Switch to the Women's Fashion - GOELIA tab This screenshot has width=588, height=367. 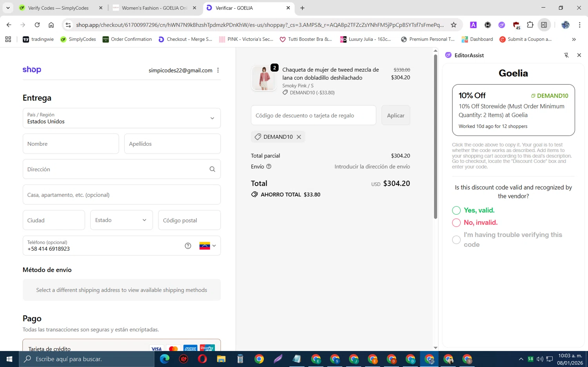(x=154, y=8)
